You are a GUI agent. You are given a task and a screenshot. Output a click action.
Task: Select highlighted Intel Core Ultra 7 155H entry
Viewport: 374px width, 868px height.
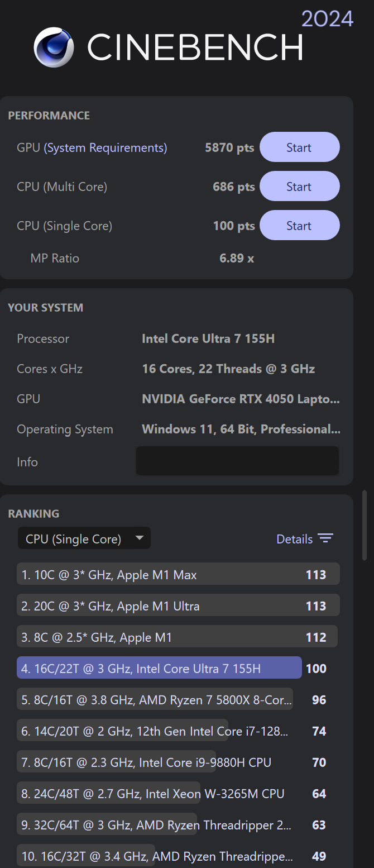(x=159, y=669)
